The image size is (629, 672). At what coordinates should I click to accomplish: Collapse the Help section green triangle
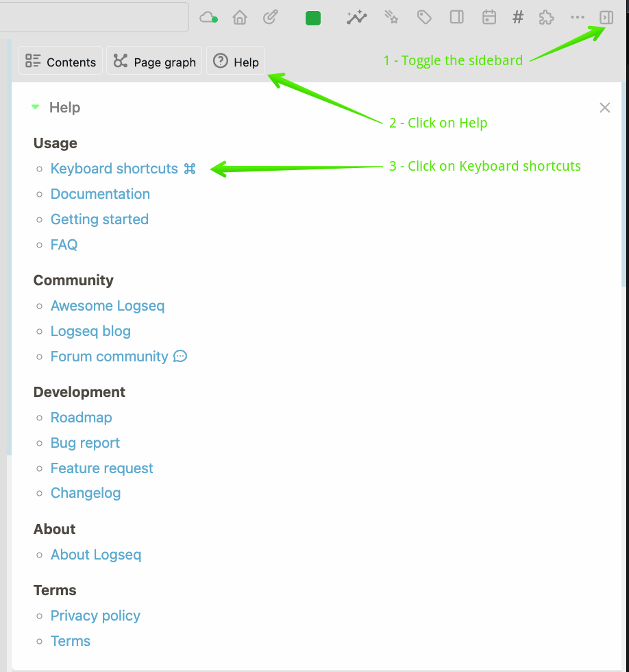(36, 107)
